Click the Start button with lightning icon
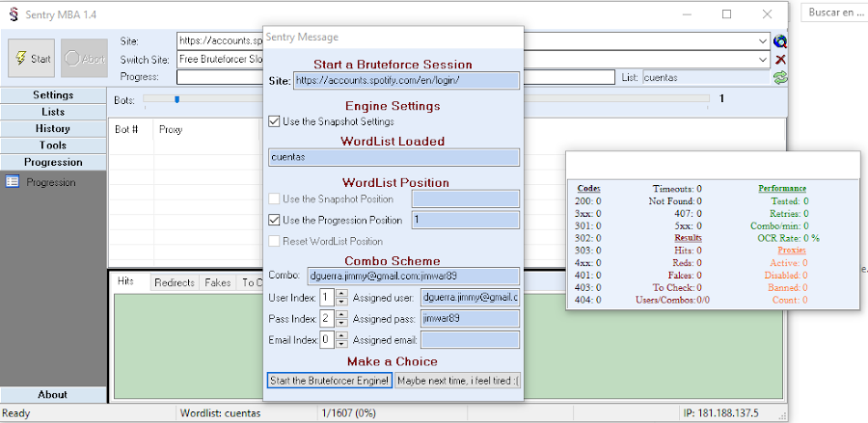The image size is (868, 423). [32, 58]
